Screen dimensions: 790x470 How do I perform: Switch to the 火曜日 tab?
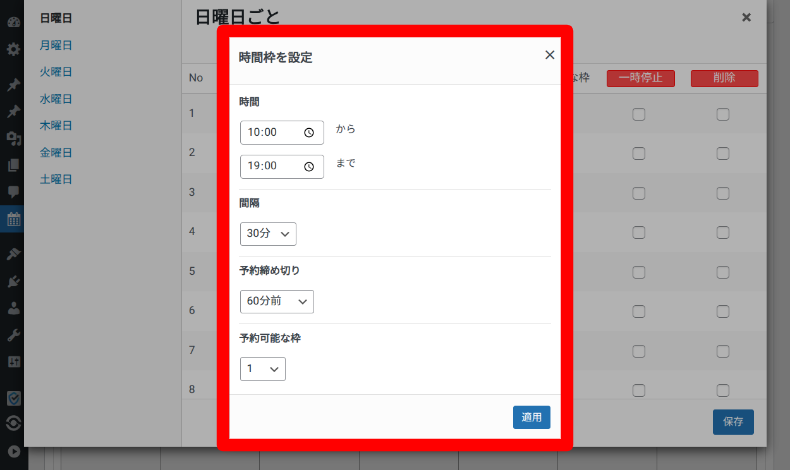(56, 72)
